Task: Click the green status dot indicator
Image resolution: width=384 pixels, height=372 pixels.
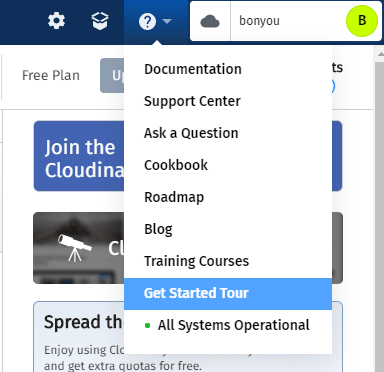Action: click(x=148, y=326)
